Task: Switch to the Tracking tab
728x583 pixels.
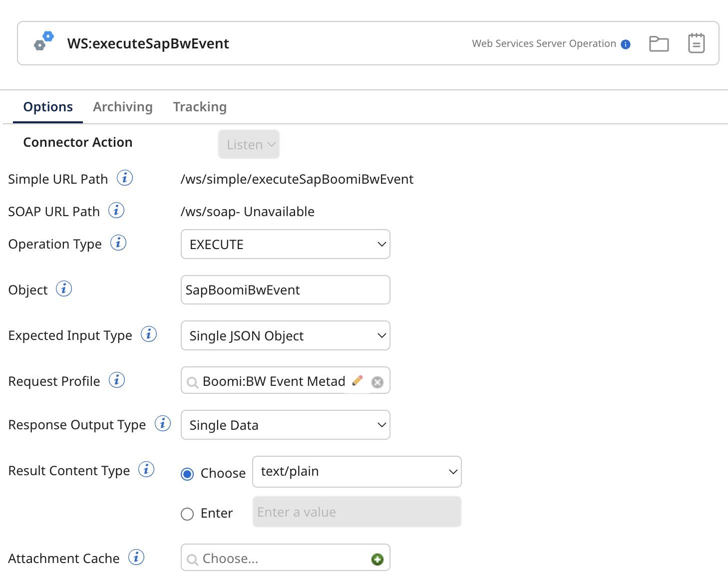Action: pyautogui.click(x=200, y=106)
